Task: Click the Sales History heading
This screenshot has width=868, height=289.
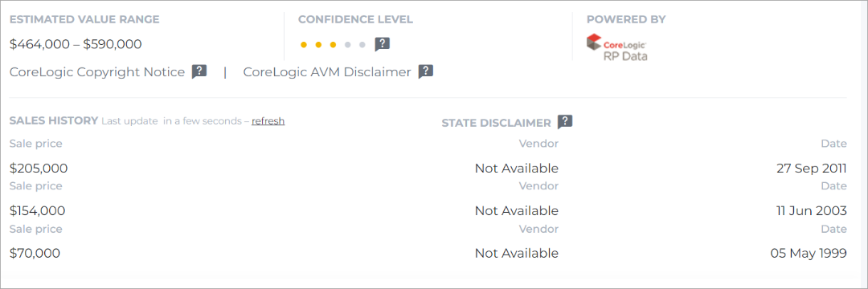Action: (x=54, y=120)
